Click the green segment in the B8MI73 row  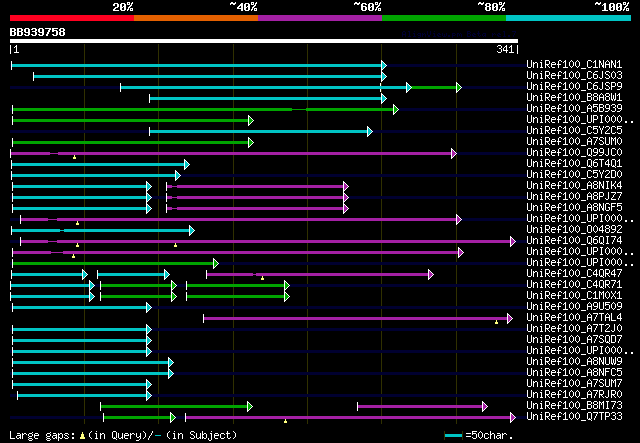point(177,407)
